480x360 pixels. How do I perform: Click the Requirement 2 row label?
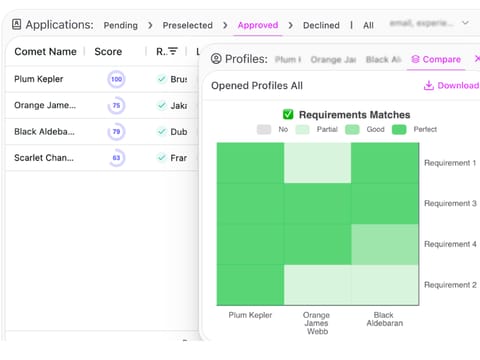pos(450,285)
